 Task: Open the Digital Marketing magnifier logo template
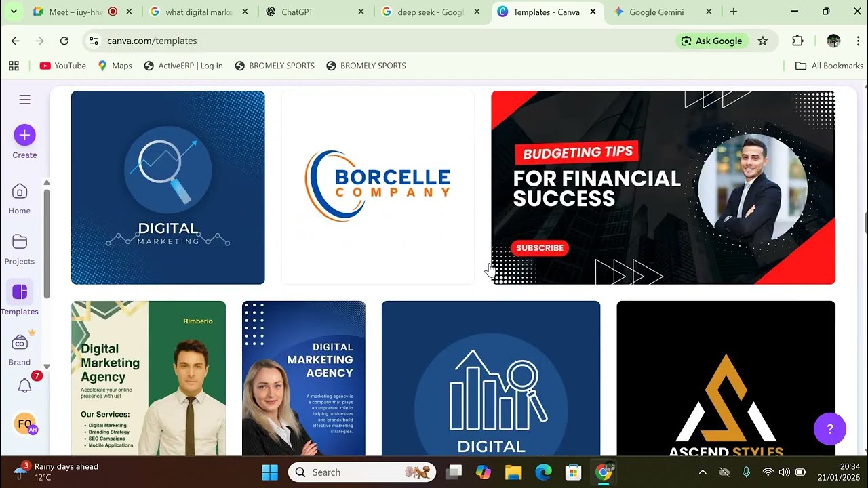tap(167, 188)
